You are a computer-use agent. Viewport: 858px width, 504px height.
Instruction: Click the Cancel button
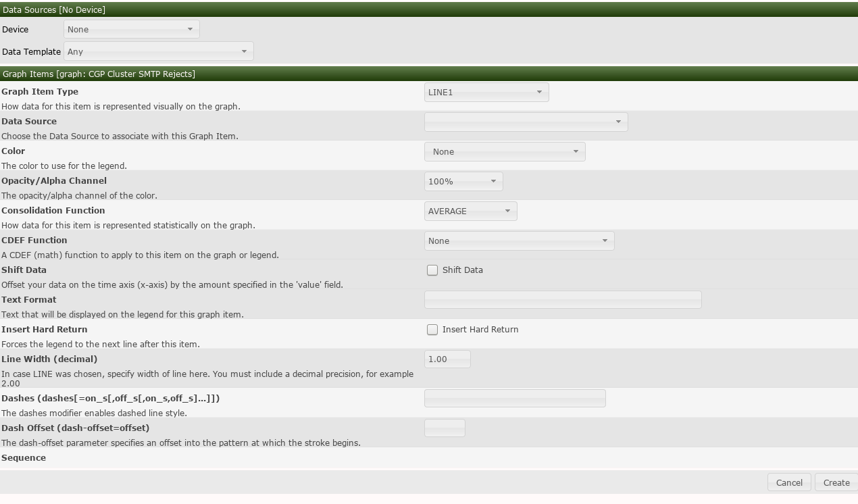click(x=788, y=482)
